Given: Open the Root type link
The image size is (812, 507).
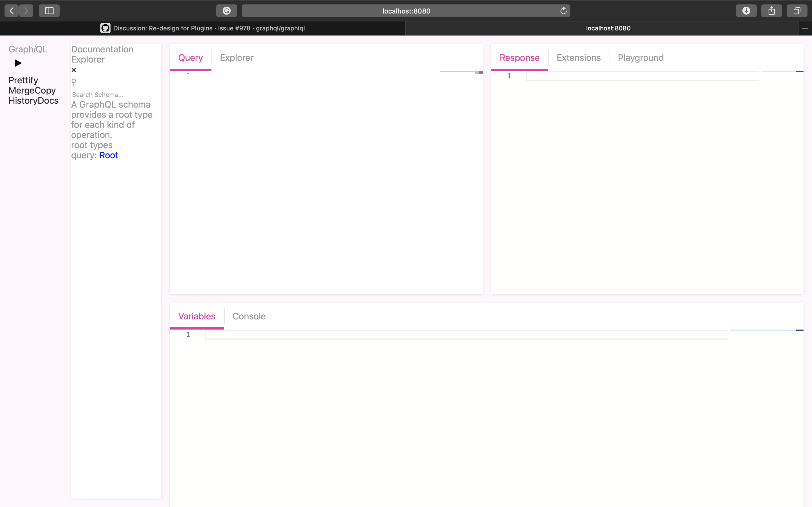Looking at the screenshot, I should pos(109,155).
